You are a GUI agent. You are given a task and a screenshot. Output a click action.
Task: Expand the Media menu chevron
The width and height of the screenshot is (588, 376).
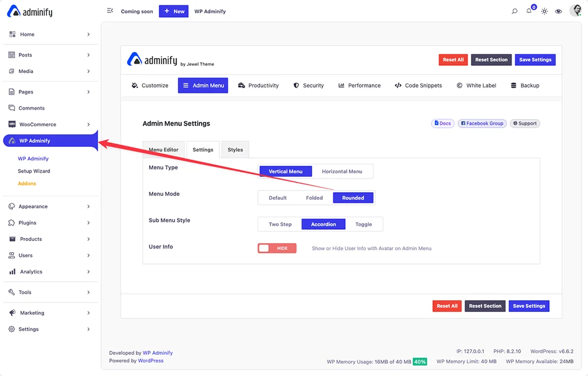89,71
